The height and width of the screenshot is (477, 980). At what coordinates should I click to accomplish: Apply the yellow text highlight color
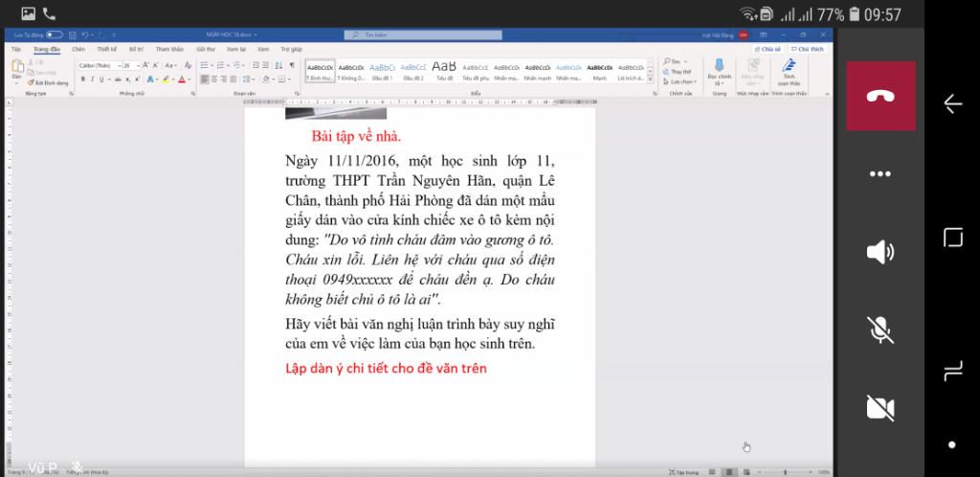tap(166, 79)
